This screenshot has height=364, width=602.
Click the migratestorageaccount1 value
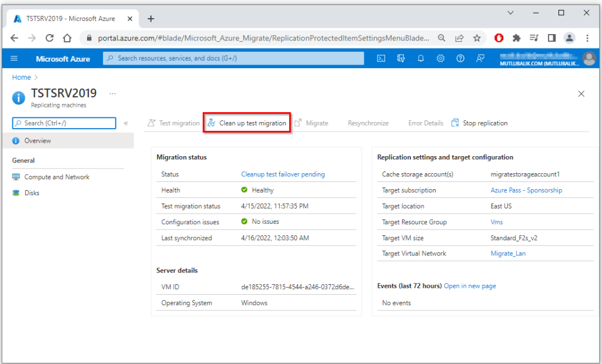click(x=525, y=174)
